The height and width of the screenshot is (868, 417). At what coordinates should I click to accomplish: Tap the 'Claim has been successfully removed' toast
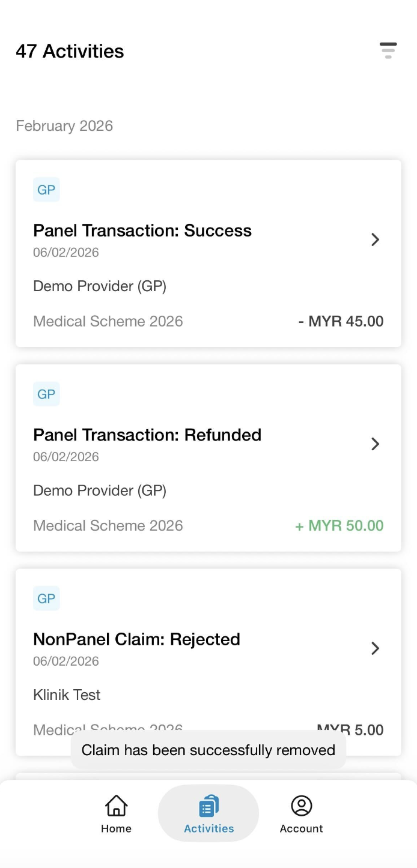coord(208,750)
